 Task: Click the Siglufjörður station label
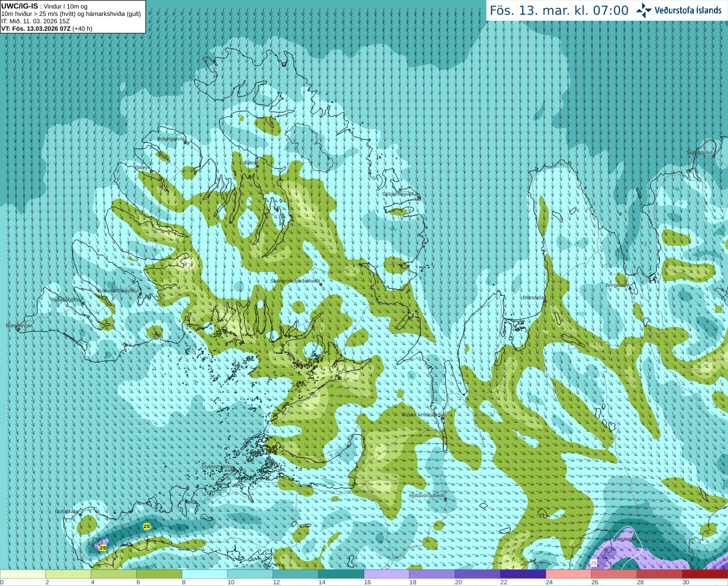coord(700,152)
